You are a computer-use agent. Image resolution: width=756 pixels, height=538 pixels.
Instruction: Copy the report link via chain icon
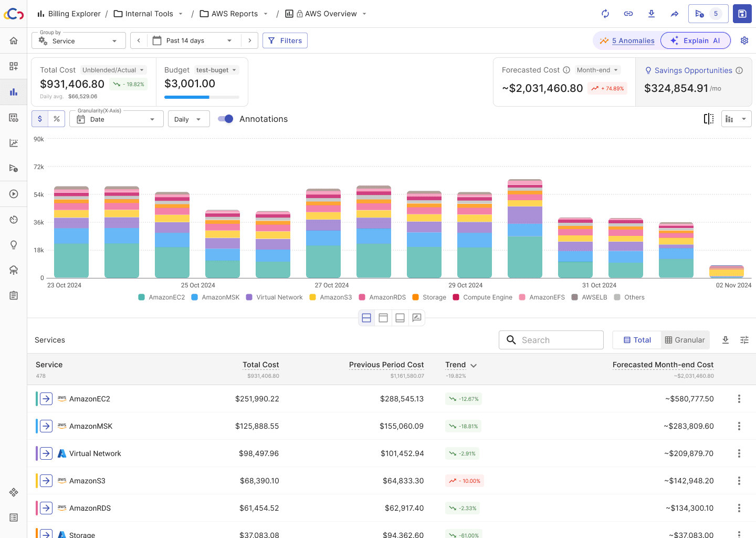pyautogui.click(x=628, y=14)
